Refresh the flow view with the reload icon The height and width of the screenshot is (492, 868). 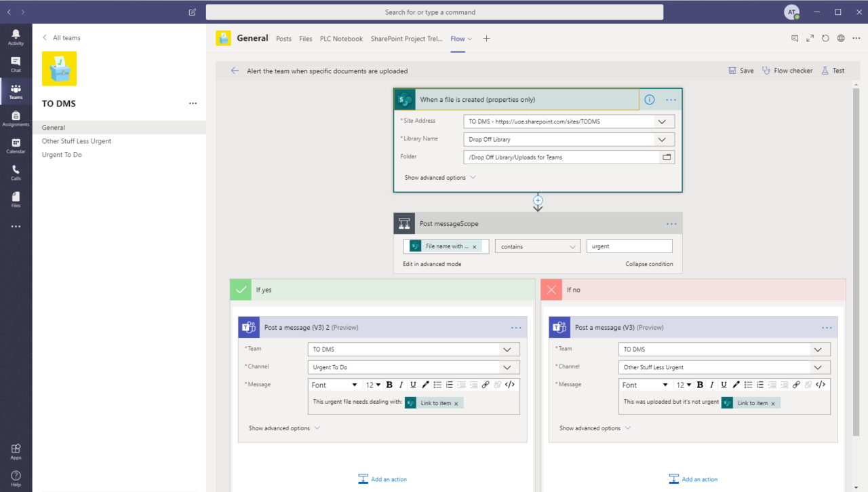click(825, 39)
